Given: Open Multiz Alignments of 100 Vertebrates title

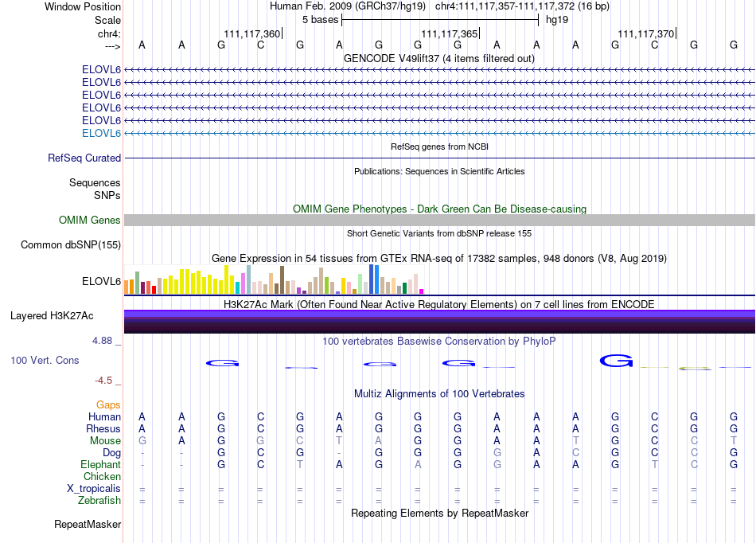Looking at the screenshot, I should click(439, 394).
